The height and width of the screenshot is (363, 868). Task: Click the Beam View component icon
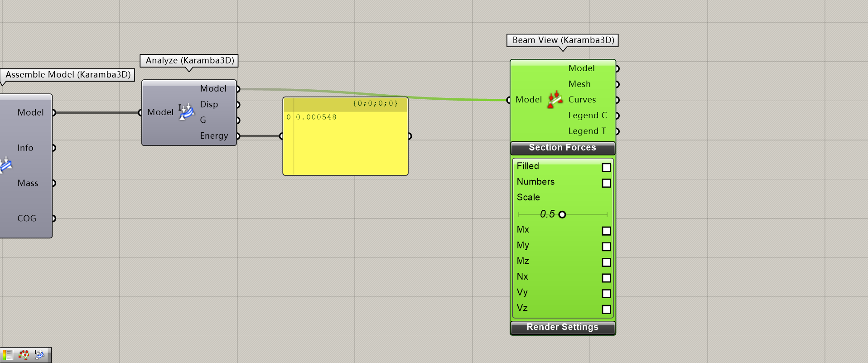[x=555, y=100]
